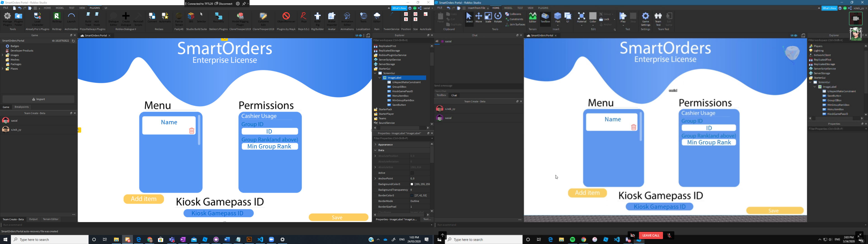This screenshot has height=244, width=868.
Task: Open the BorderMode Outline dropdown
Action: 415,201
